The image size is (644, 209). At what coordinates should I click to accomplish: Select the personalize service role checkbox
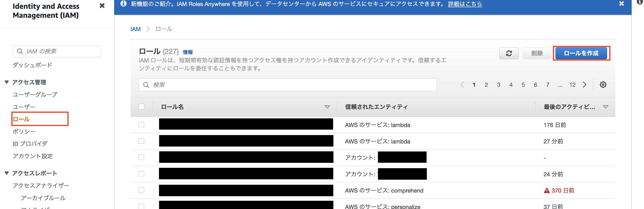[141, 206]
